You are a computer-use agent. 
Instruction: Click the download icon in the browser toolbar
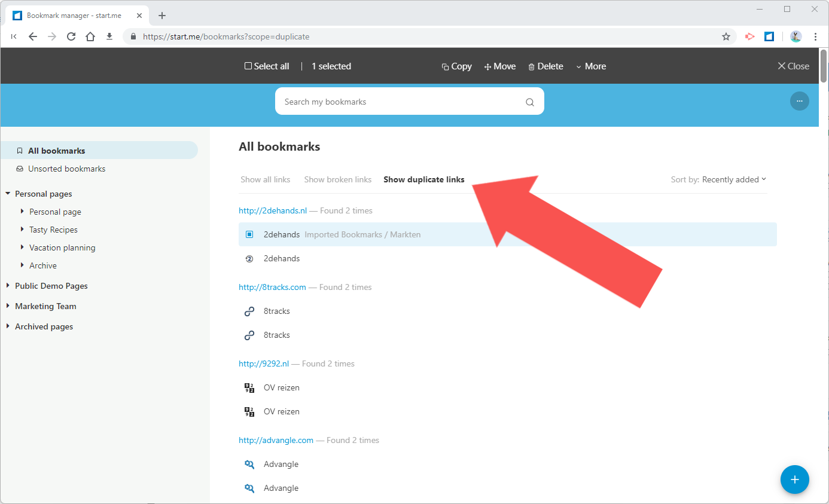pyautogui.click(x=109, y=36)
